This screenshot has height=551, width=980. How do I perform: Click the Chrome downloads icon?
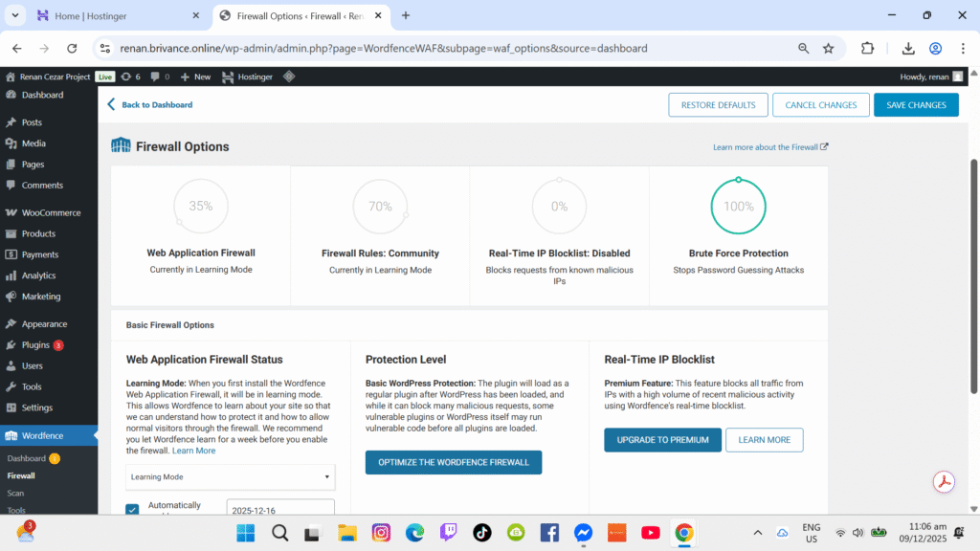click(x=907, y=49)
